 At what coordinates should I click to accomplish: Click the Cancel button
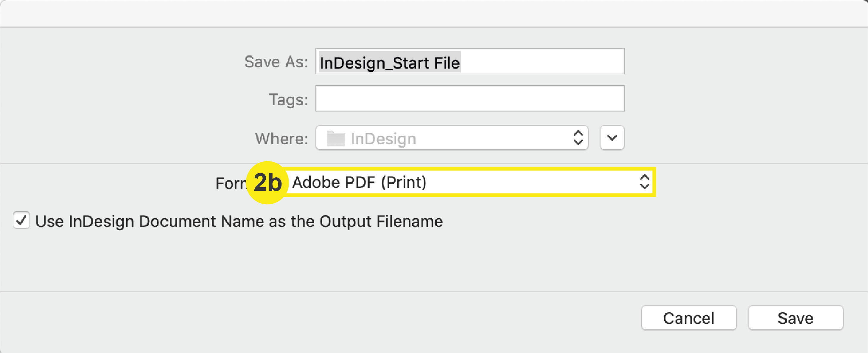point(689,317)
